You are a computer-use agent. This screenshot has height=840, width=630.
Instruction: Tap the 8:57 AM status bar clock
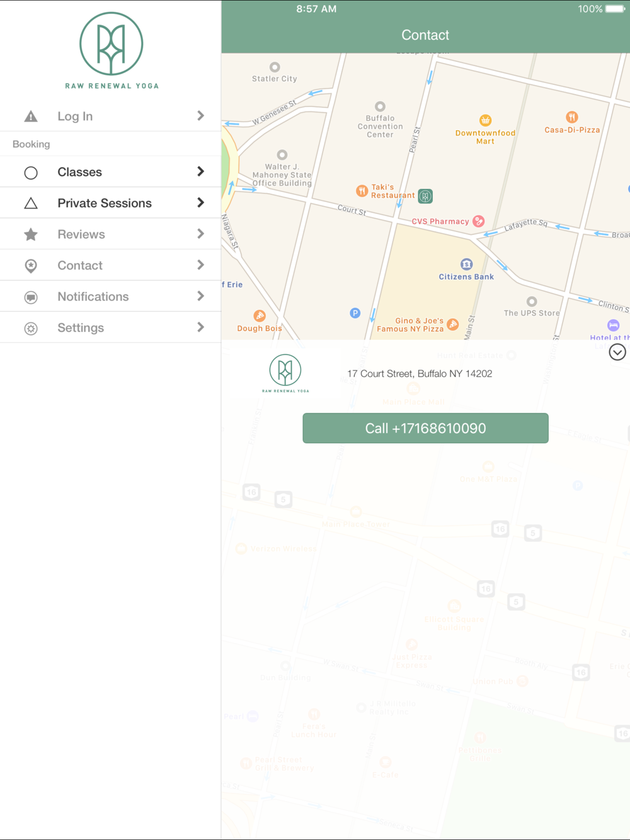pos(316,9)
